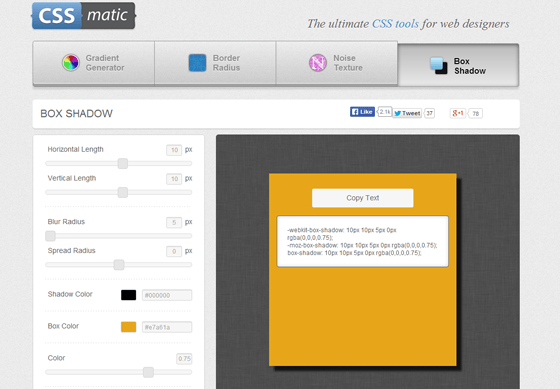
Task: Click the Gradient Generator color wheel icon
Action: coord(71,63)
